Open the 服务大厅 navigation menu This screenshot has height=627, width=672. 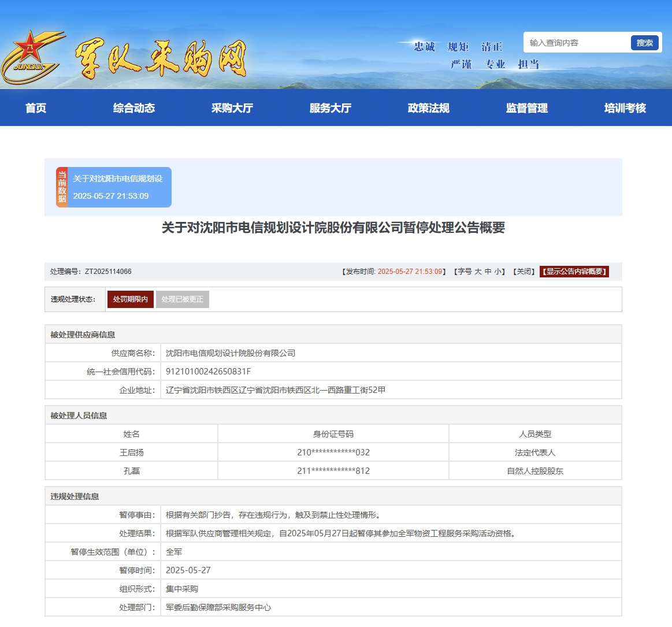click(331, 108)
